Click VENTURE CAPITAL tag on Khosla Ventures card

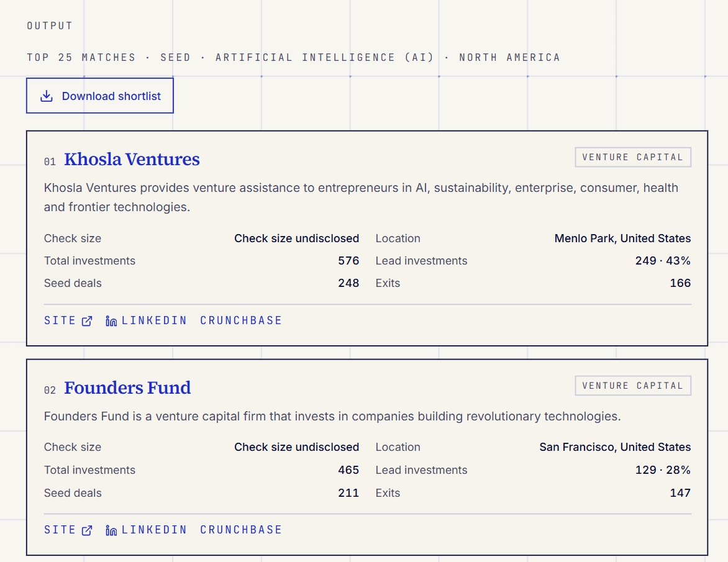[633, 157]
